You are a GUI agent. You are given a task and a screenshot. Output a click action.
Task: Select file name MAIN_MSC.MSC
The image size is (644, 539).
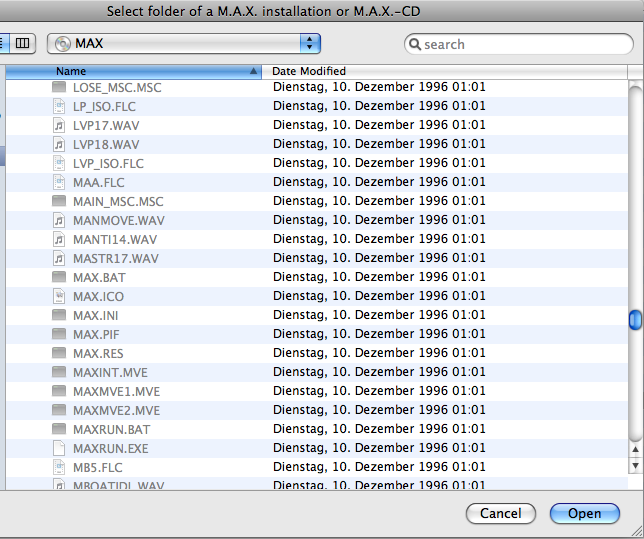point(118,202)
